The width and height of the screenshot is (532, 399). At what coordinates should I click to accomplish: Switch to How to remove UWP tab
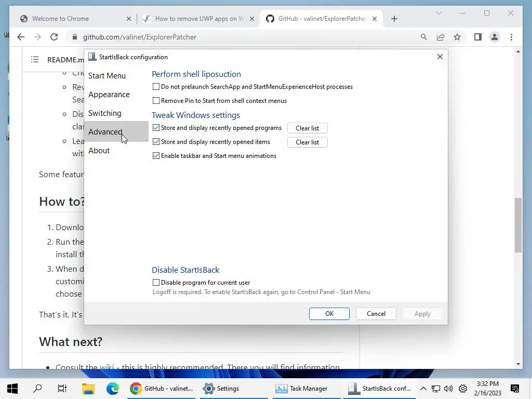[x=199, y=19]
